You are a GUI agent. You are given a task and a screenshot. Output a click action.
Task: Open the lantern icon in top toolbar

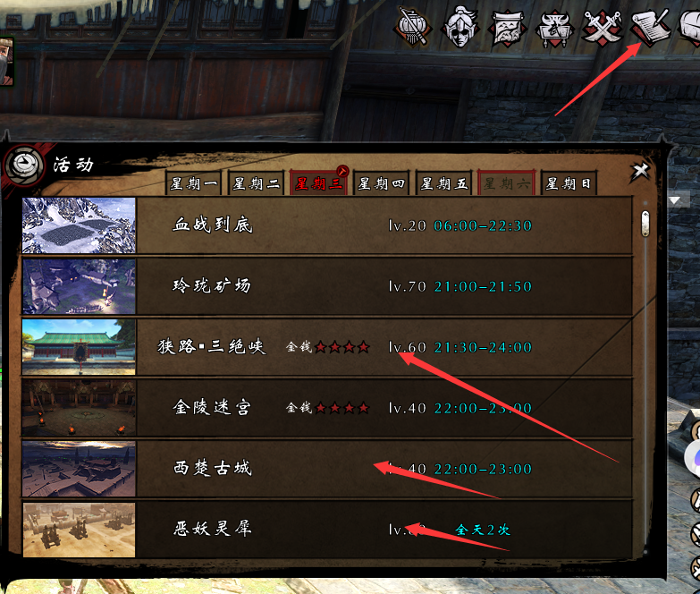pos(412,28)
